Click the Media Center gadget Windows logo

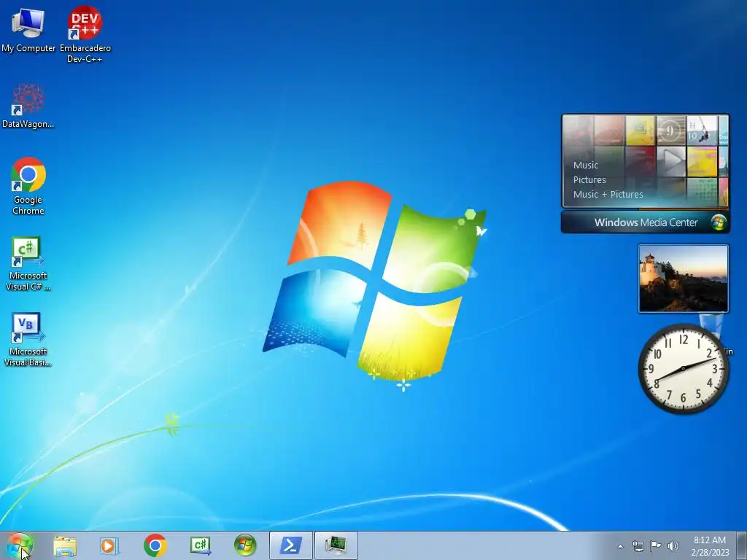click(719, 222)
